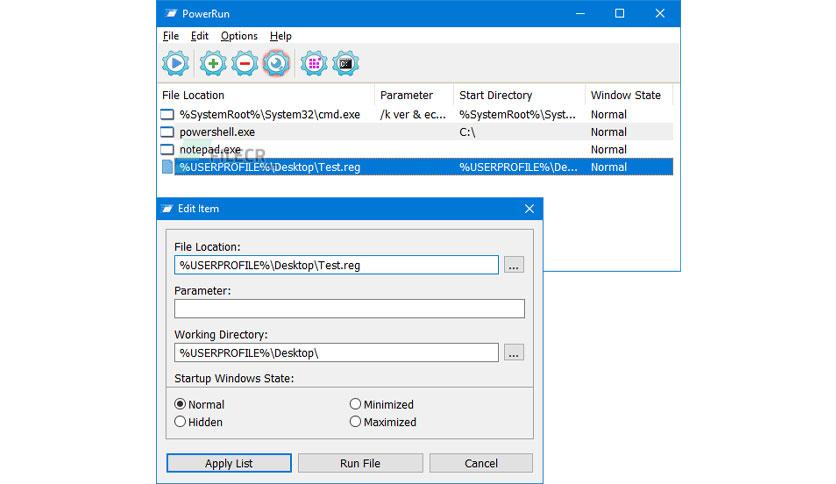Click the 'C:\' start directory cell
Viewport: 836px width, 484px height.
coord(467,132)
